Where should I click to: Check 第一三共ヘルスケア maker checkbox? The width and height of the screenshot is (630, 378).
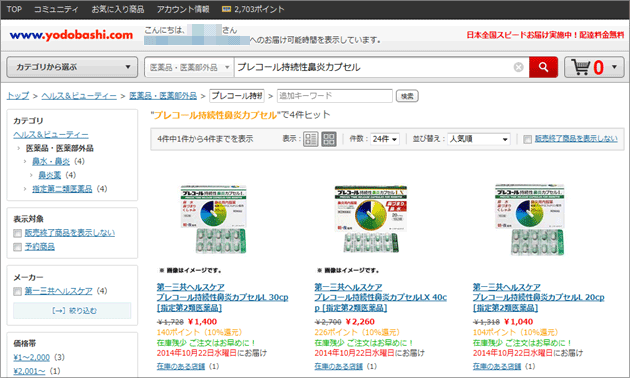pos(17,291)
